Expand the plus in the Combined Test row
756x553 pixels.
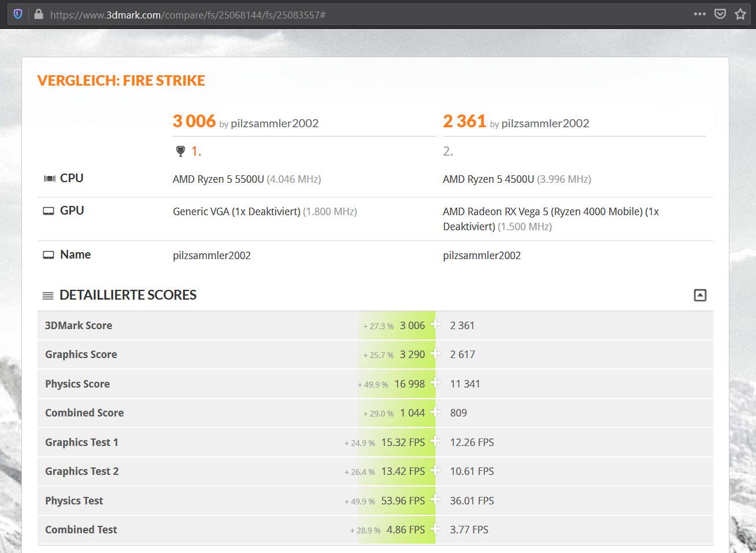(435, 529)
